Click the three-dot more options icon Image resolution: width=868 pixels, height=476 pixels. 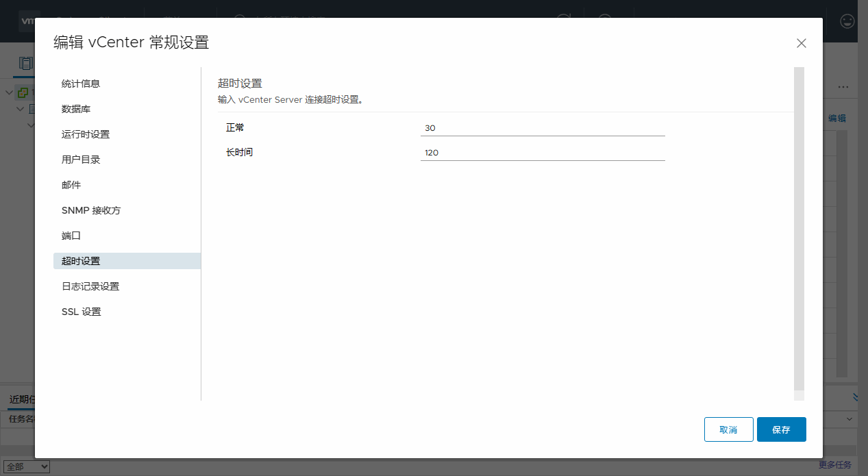coord(843,88)
